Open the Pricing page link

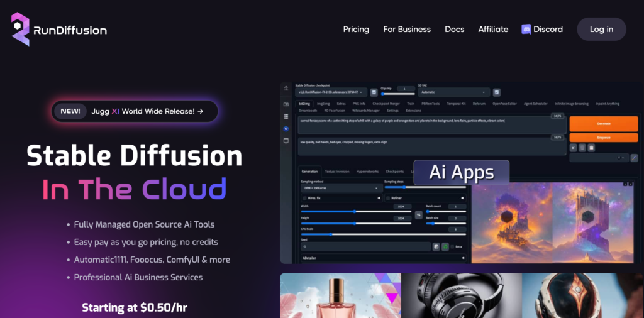[356, 29]
